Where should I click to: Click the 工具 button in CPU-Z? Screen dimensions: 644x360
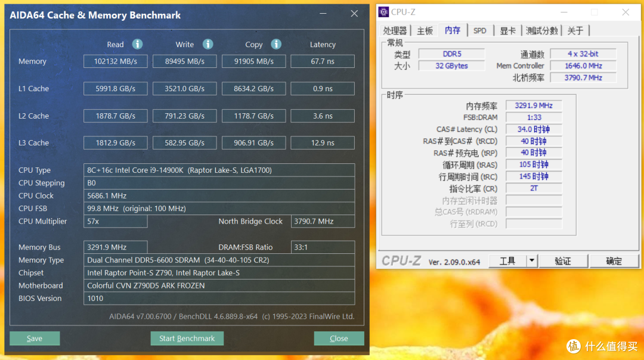[507, 260]
